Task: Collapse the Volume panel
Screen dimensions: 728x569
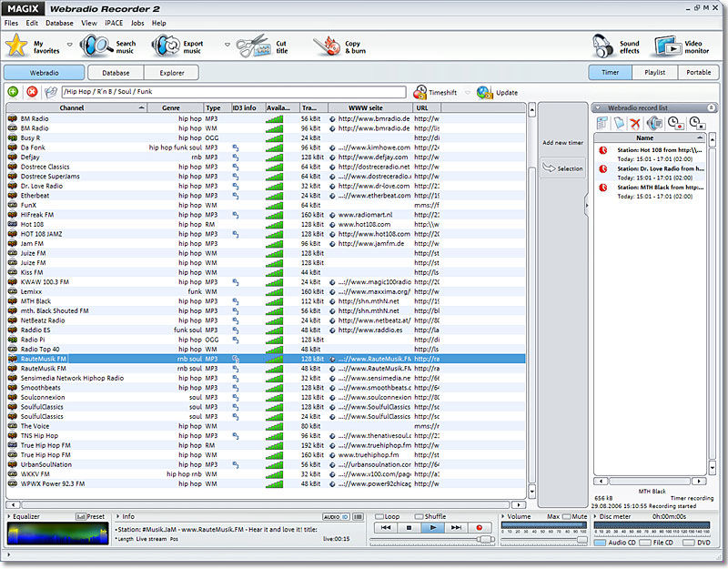Action: pos(503,516)
